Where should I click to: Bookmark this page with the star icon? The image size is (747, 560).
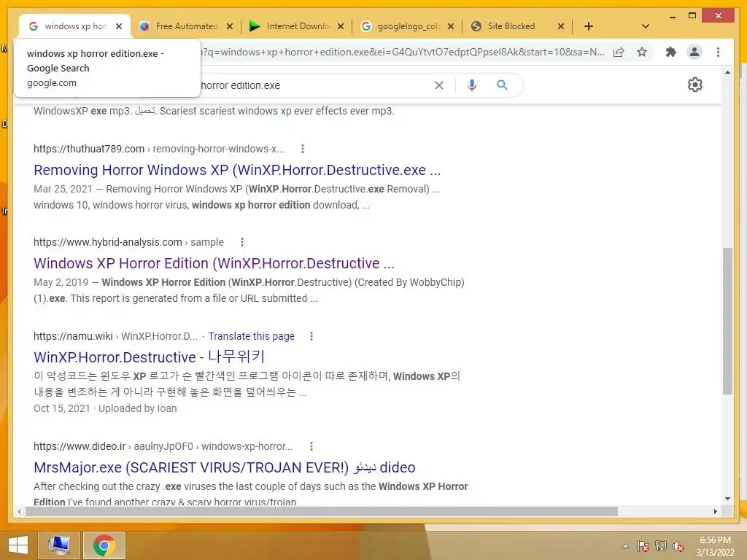(x=642, y=52)
